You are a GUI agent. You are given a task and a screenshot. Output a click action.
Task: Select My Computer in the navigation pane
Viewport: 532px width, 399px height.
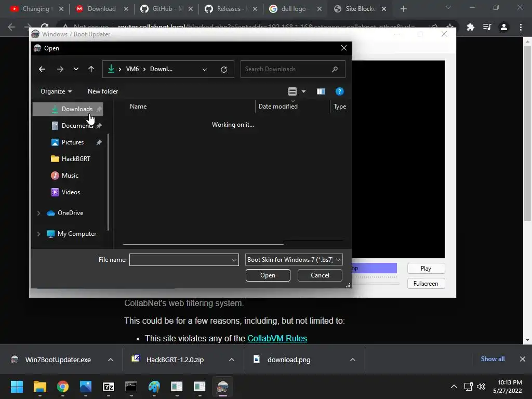77,234
